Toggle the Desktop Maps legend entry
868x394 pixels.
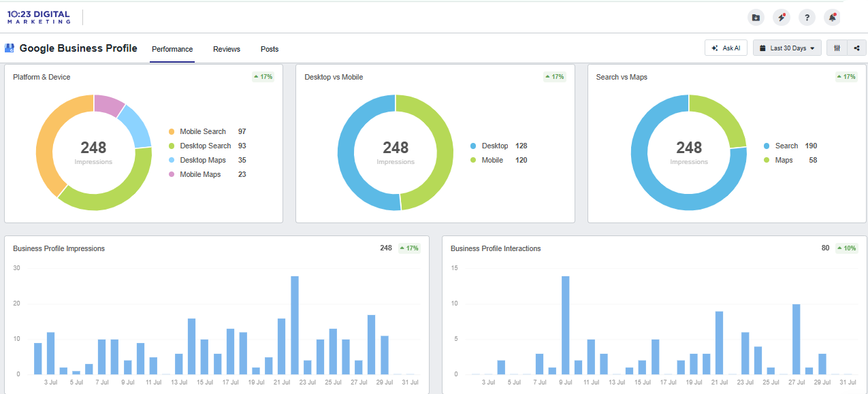pos(207,160)
